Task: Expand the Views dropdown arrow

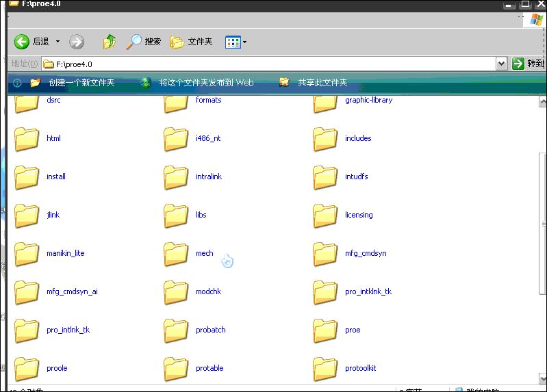Action: 244,42
